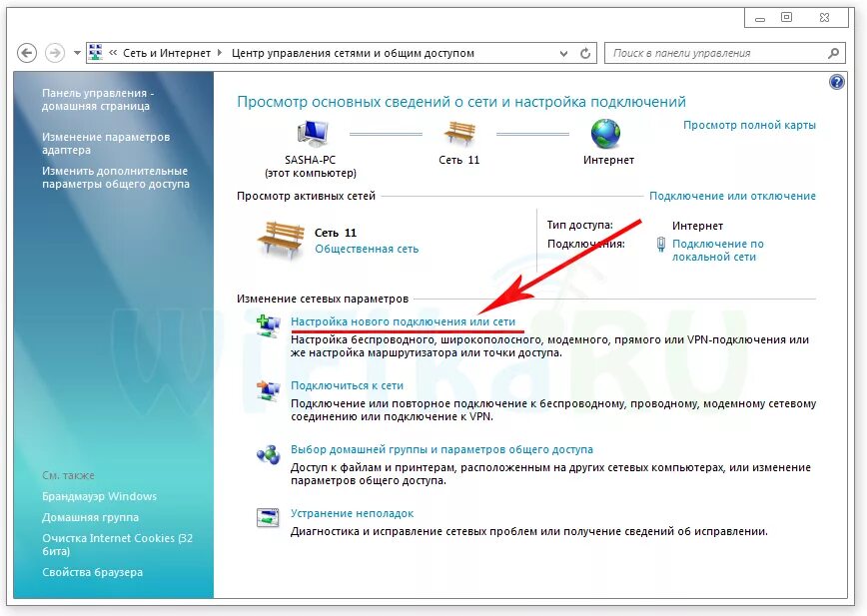Expand the address bar history dropdown

click(563, 54)
